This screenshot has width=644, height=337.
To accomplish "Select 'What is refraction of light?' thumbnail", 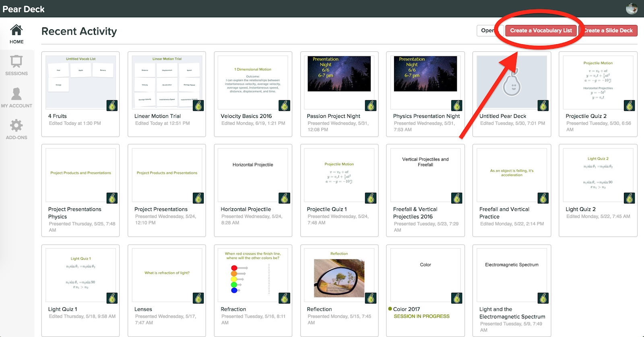I will 167,275.
